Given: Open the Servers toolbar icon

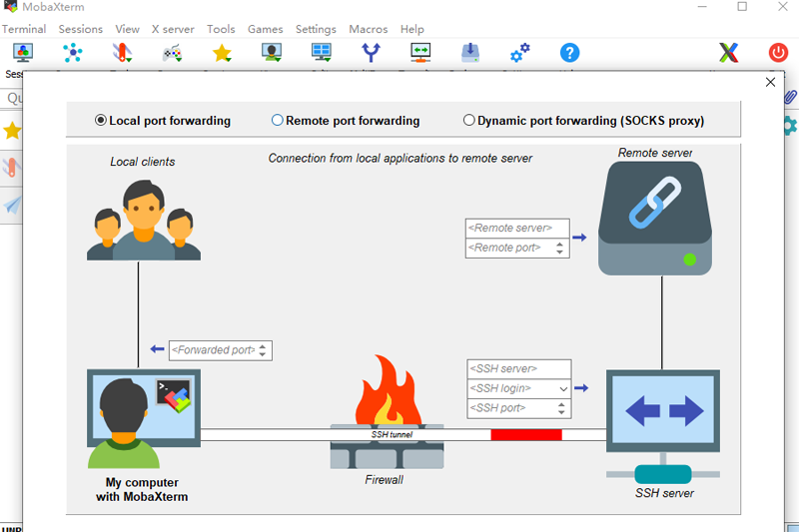Looking at the screenshot, I should (72, 53).
